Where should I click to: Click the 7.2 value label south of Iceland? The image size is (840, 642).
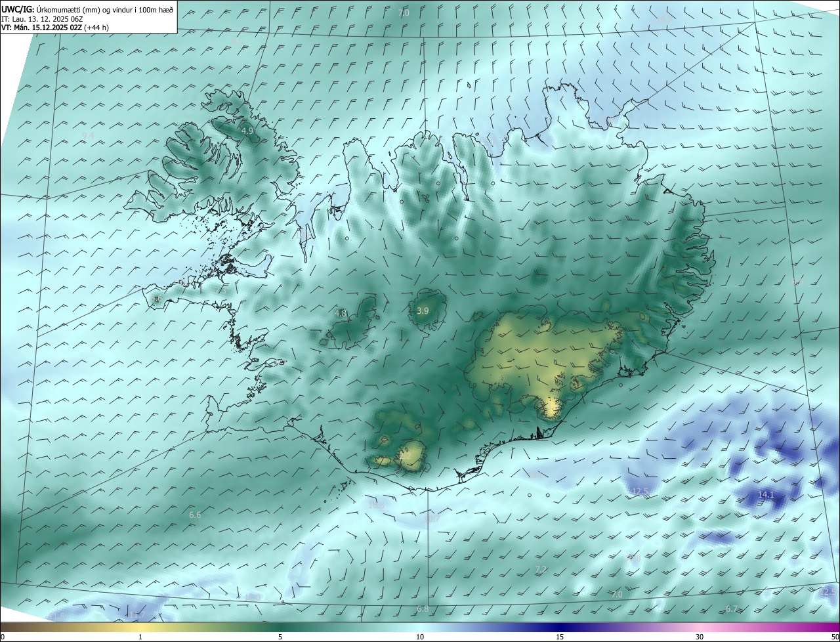(x=541, y=569)
